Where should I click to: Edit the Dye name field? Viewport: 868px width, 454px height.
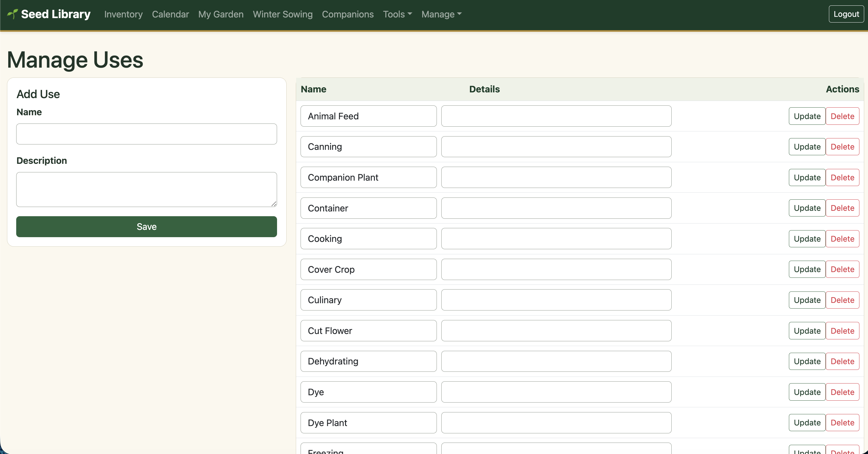pos(369,392)
